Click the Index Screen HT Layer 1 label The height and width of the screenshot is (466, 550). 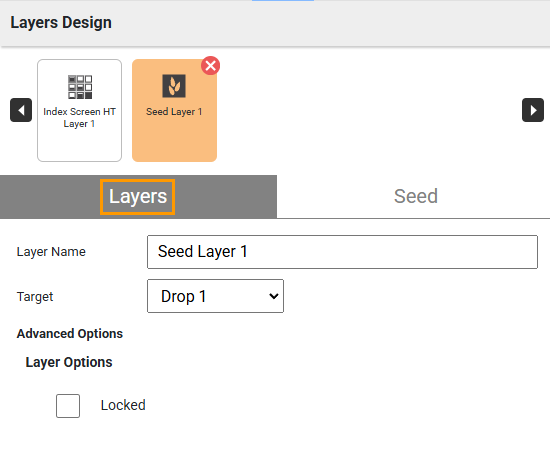(80, 118)
